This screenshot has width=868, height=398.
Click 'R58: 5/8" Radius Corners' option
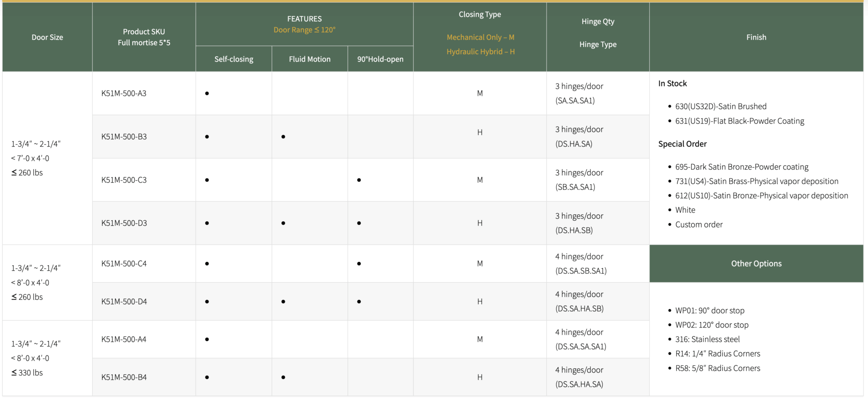(718, 368)
